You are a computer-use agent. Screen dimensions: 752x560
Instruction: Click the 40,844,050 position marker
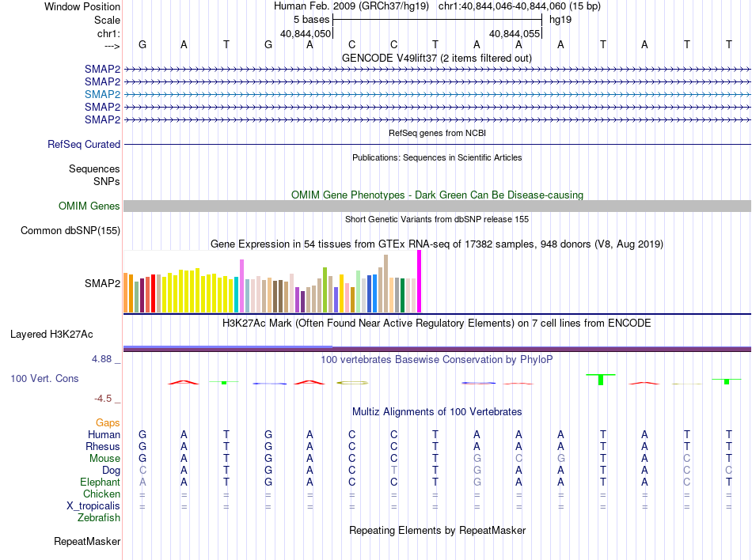coord(306,33)
